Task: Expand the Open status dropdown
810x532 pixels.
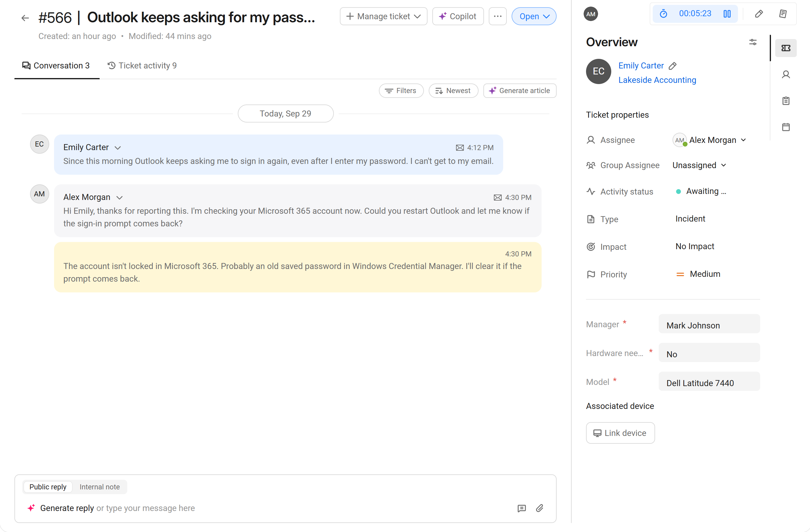Action: [x=534, y=16]
